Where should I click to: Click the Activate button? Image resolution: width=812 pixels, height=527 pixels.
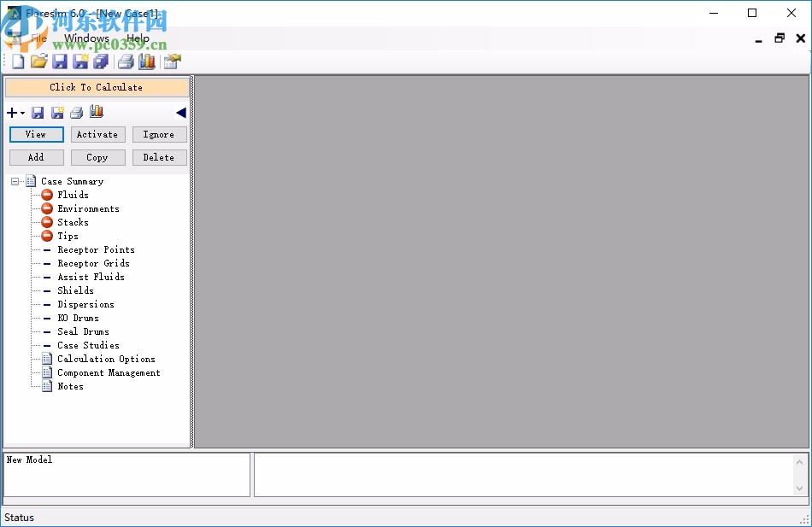pyautogui.click(x=98, y=134)
